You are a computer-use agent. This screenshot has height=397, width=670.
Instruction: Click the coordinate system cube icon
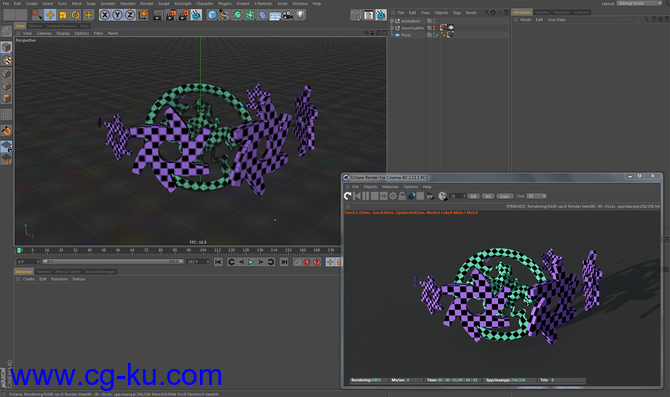click(143, 15)
